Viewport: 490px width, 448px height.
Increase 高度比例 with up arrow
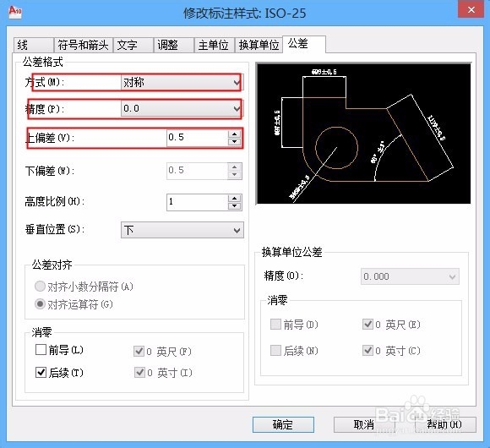click(234, 198)
